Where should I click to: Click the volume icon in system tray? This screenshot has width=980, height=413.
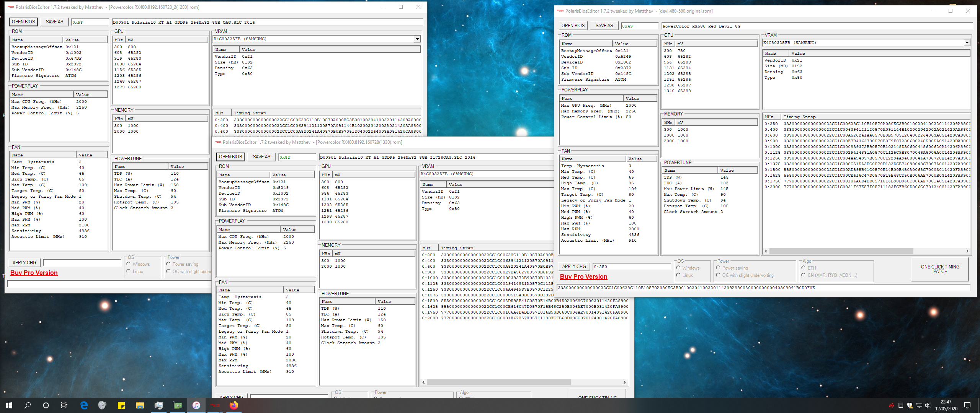(x=928, y=405)
